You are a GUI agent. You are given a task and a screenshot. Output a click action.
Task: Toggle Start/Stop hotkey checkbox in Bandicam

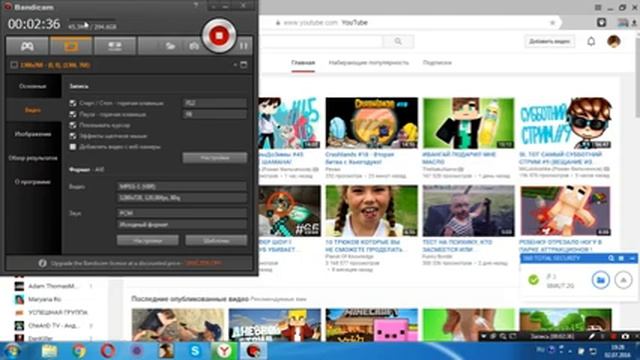[73, 103]
